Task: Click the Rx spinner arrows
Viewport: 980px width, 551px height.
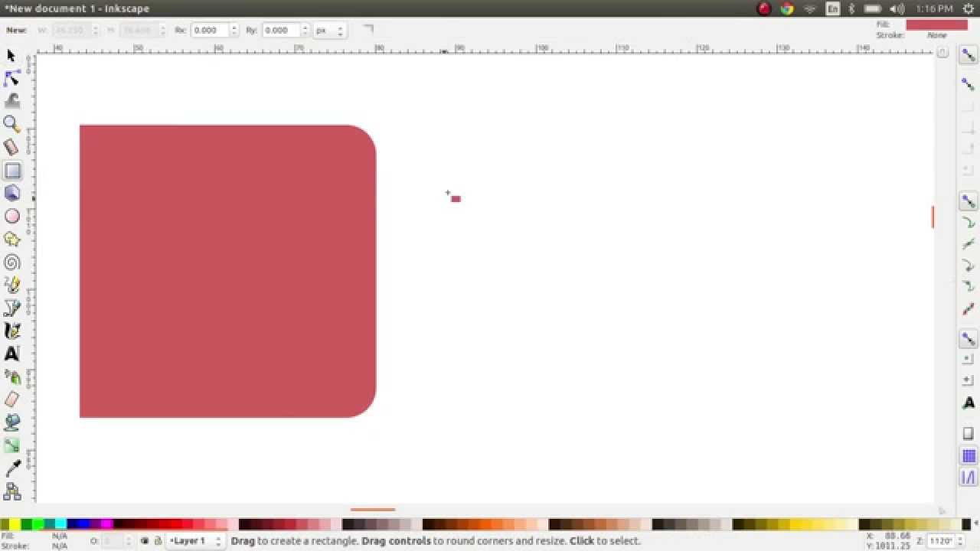Action: [234, 31]
